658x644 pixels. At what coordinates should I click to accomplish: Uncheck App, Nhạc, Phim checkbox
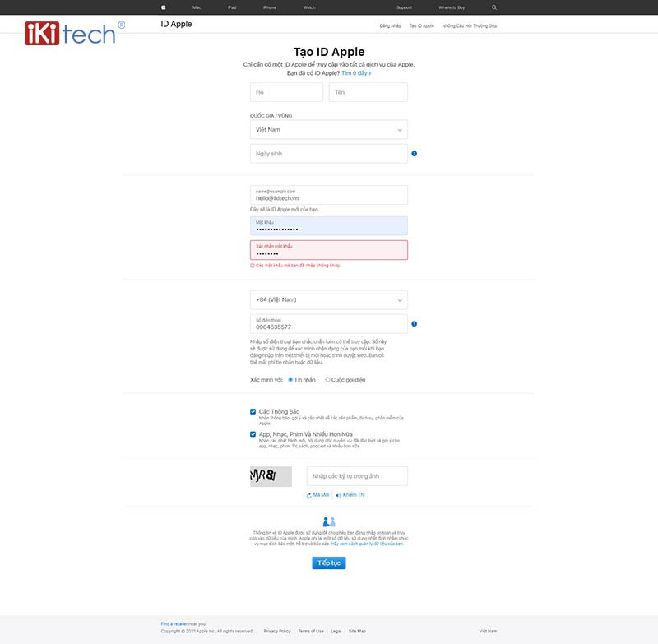(253, 434)
